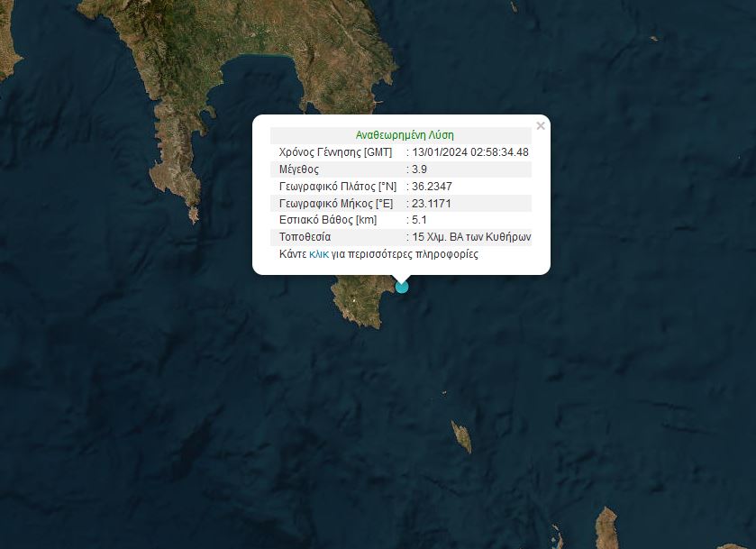
Task: Close the earthquake info popup
Action: (540, 126)
